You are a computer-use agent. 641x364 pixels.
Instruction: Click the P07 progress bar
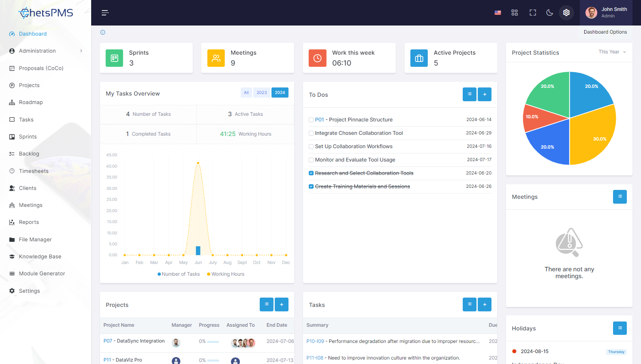pos(213,342)
